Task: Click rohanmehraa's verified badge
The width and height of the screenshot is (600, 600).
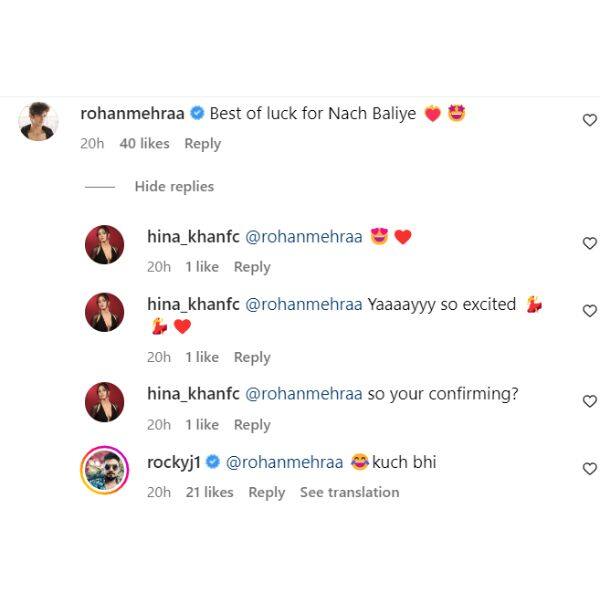Action: [197, 113]
